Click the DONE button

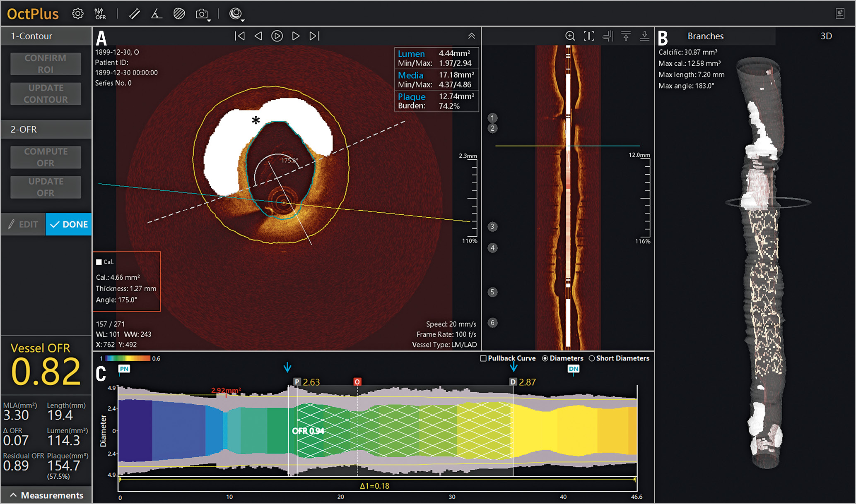(x=69, y=224)
